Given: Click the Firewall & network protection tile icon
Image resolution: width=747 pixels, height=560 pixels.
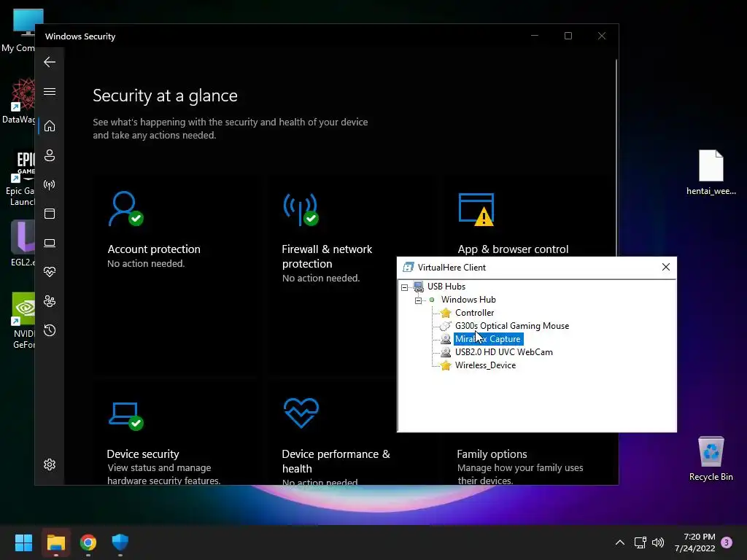Looking at the screenshot, I should 301,209.
